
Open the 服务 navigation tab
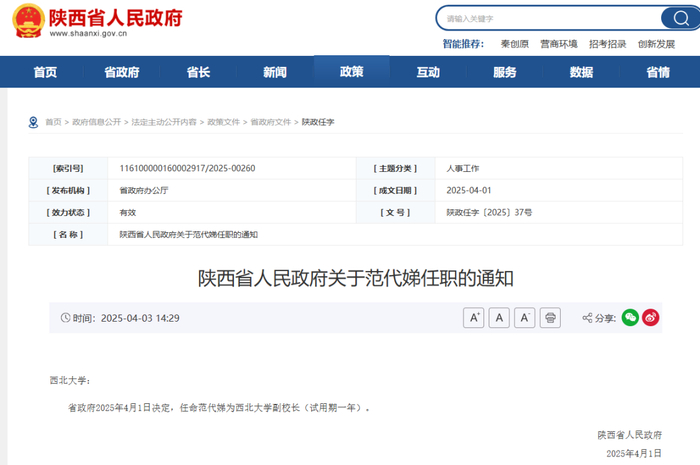(x=505, y=72)
